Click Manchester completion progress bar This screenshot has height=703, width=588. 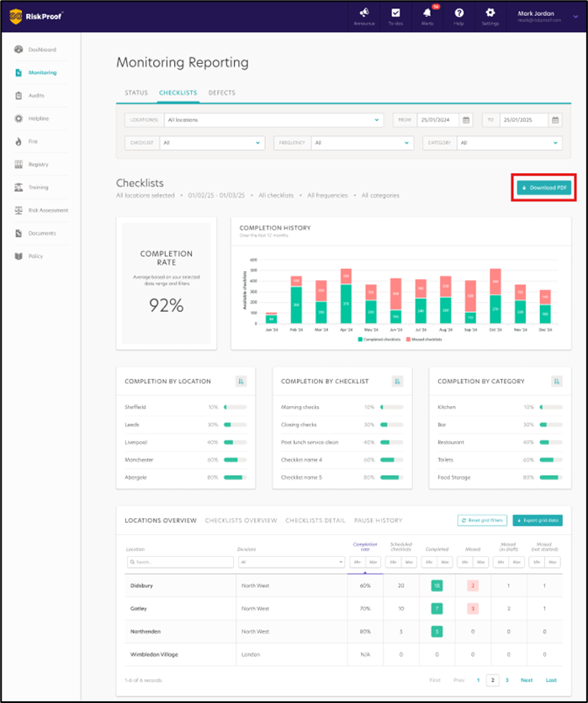(234, 460)
